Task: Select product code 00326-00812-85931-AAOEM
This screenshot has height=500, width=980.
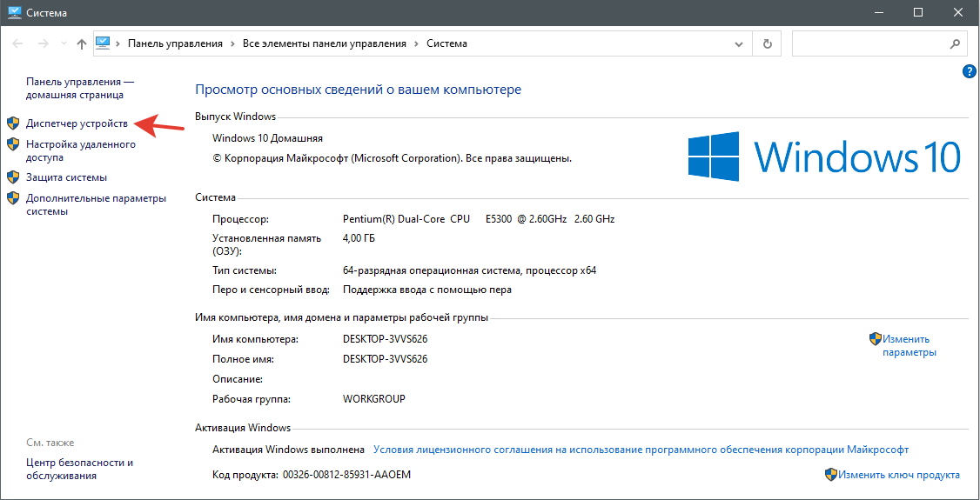Action: (347, 475)
